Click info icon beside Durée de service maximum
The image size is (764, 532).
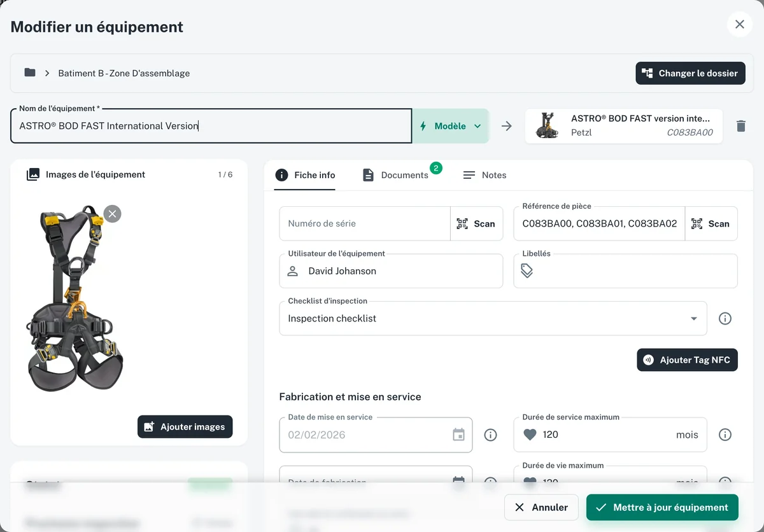725,435
